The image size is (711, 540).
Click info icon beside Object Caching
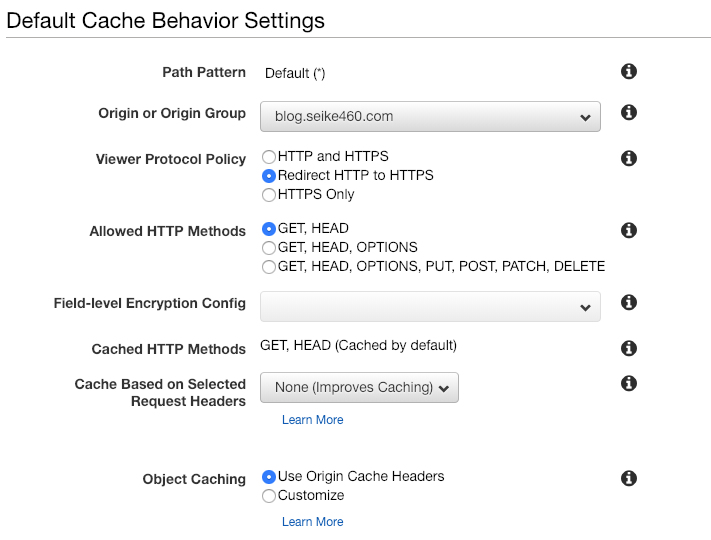pyautogui.click(x=629, y=478)
